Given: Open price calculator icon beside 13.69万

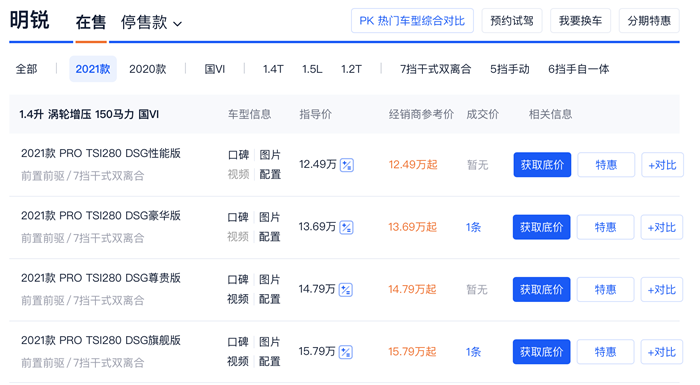Looking at the screenshot, I should pos(346,227).
